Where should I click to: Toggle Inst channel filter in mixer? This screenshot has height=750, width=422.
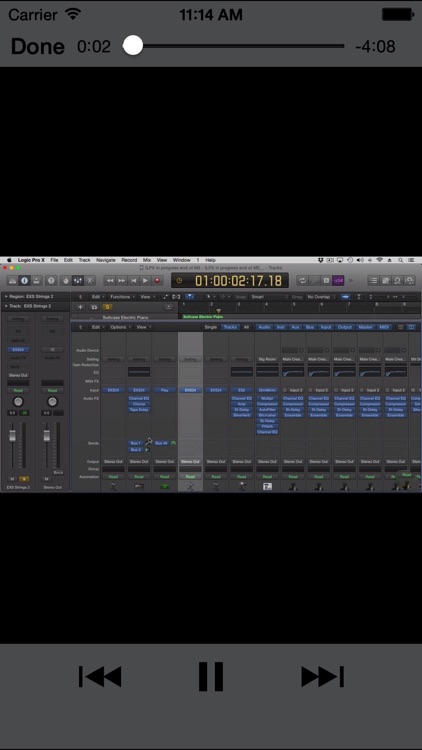coord(281,327)
